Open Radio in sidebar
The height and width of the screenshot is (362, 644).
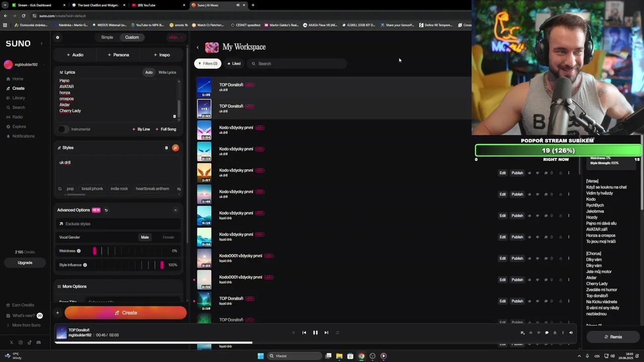[x=15, y=117]
